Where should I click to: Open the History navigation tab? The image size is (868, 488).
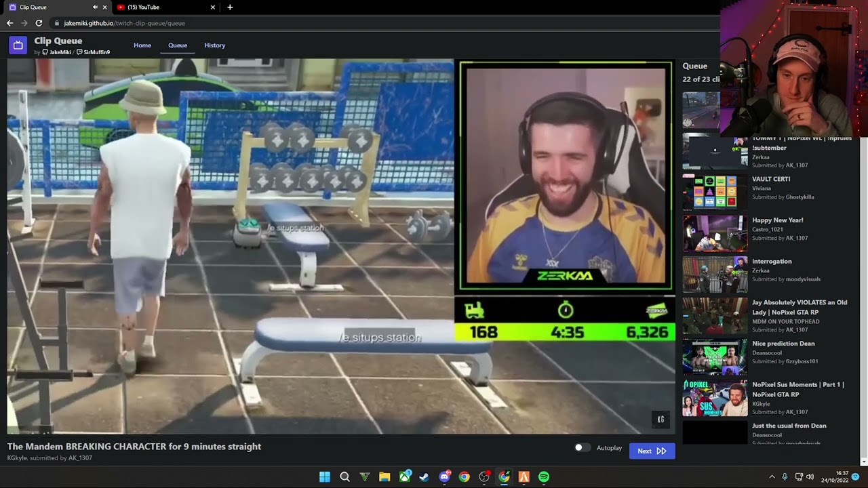coord(215,45)
